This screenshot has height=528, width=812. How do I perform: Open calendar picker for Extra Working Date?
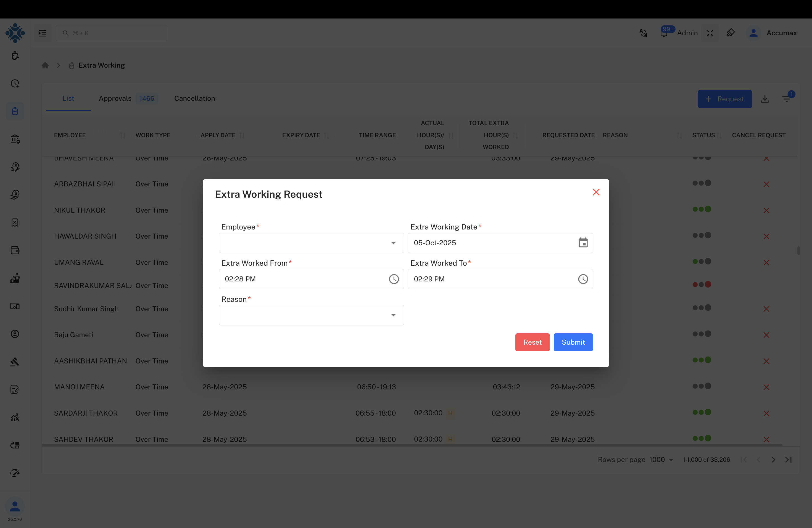pos(583,243)
